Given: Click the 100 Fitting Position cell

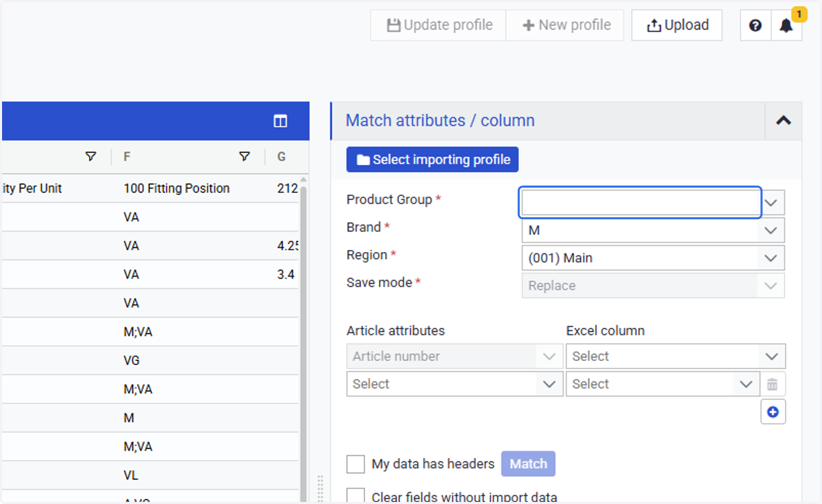Looking at the screenshot, I should 177,188.
